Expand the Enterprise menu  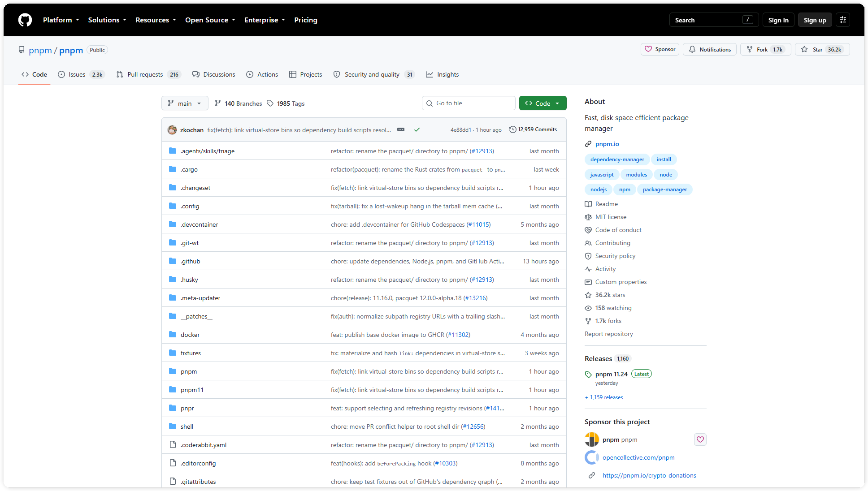265,20
